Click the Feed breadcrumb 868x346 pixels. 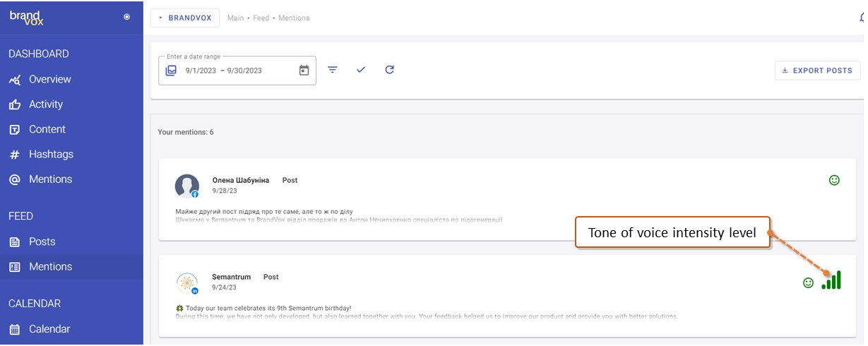(x=261, y=18)
